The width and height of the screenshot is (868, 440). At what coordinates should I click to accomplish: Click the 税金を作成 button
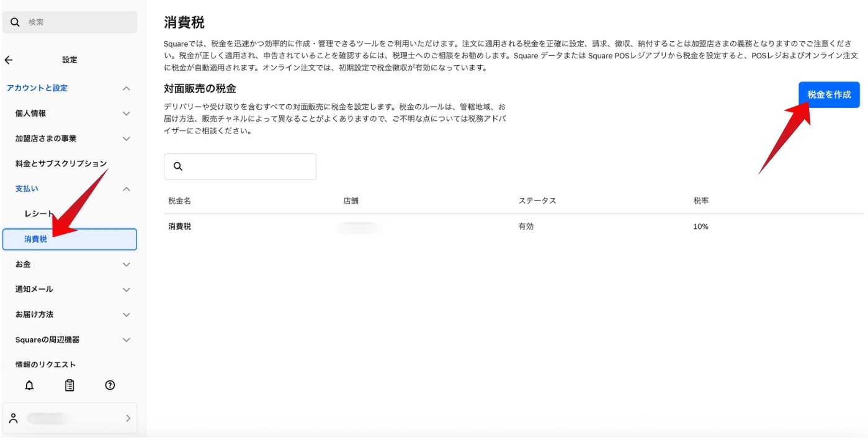(829, 95)
